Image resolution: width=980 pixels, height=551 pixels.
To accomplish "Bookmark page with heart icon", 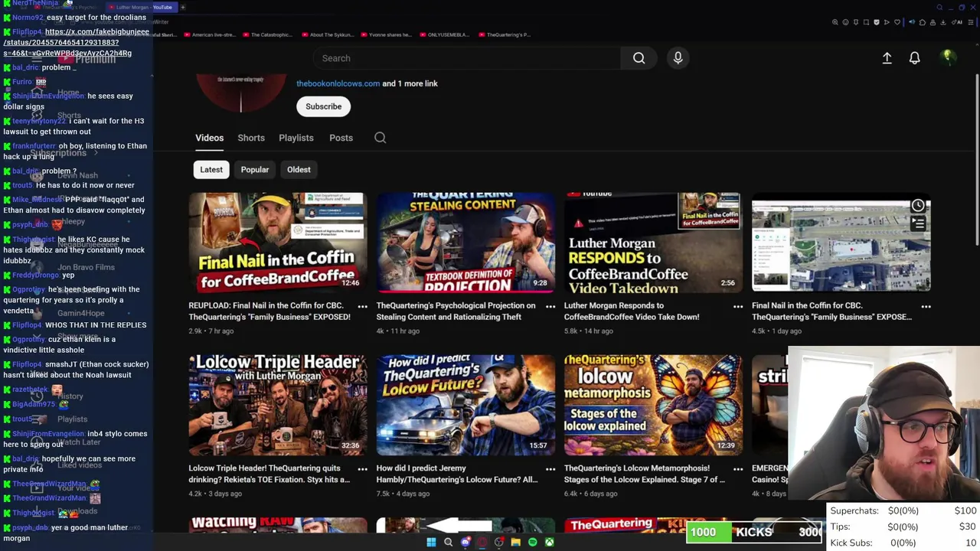I will [897, 22].
